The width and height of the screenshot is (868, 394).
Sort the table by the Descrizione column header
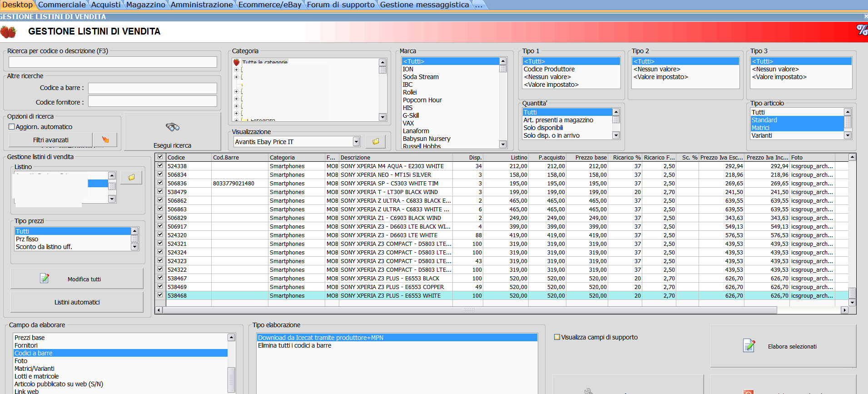click(395, 157)
